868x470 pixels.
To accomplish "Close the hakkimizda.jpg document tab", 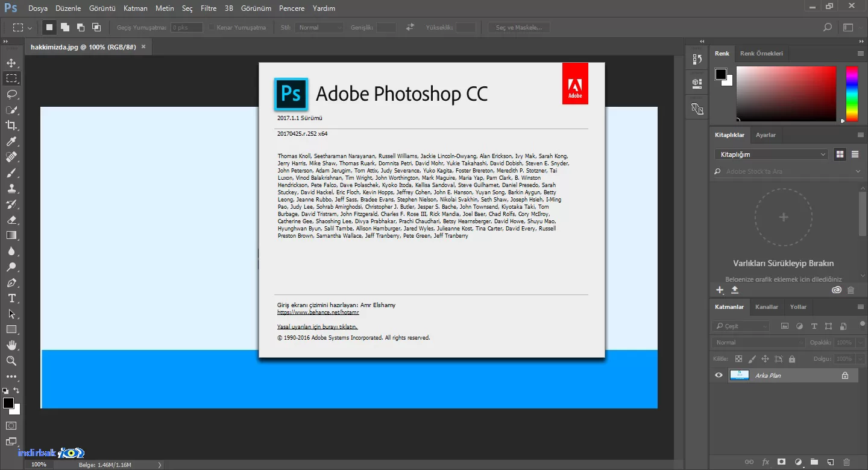I will (143, 46).
